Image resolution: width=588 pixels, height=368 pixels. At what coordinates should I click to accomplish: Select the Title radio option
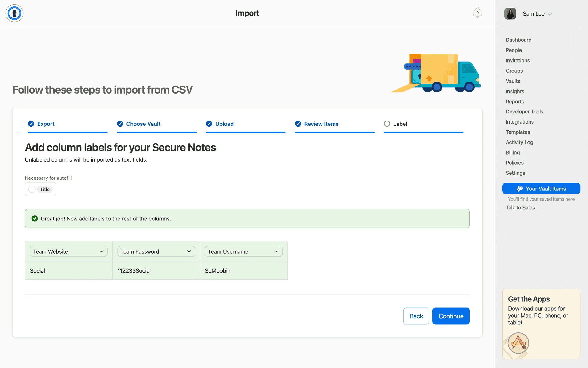coord(32,189)
